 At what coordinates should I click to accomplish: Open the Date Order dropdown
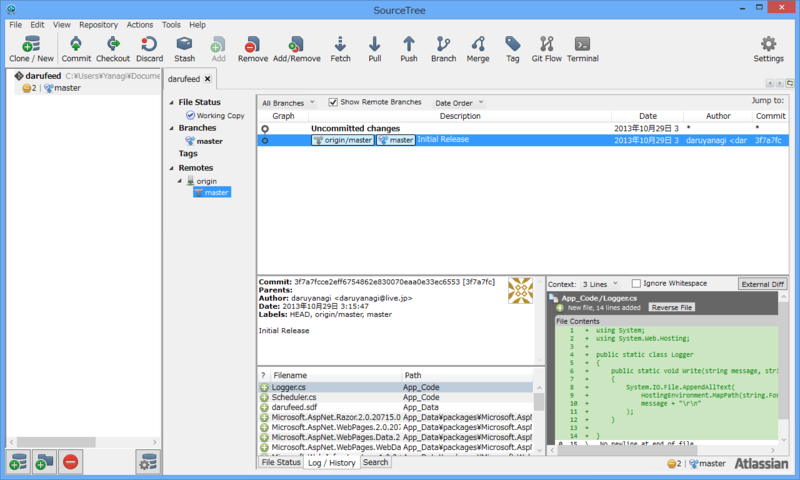[458, 103]
